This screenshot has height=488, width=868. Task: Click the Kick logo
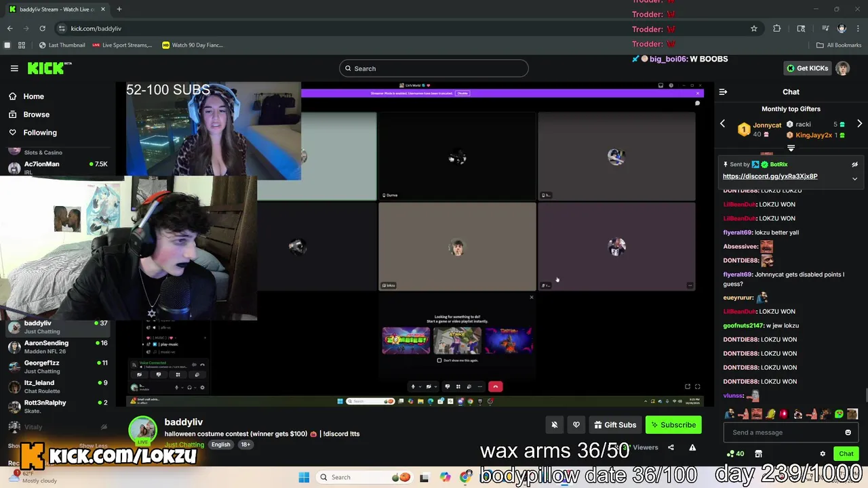50,68
